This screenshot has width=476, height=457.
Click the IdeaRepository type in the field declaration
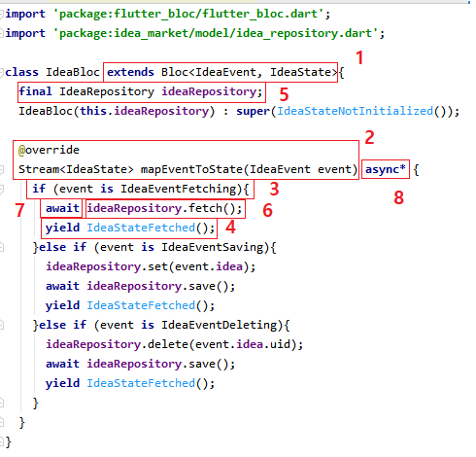107,91
